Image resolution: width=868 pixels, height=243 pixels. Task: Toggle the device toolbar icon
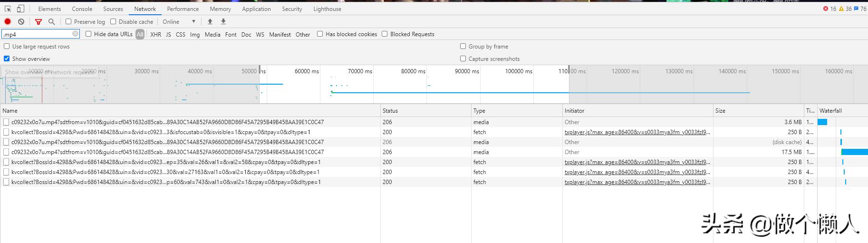pyautogui.click(x=20, y=9)
